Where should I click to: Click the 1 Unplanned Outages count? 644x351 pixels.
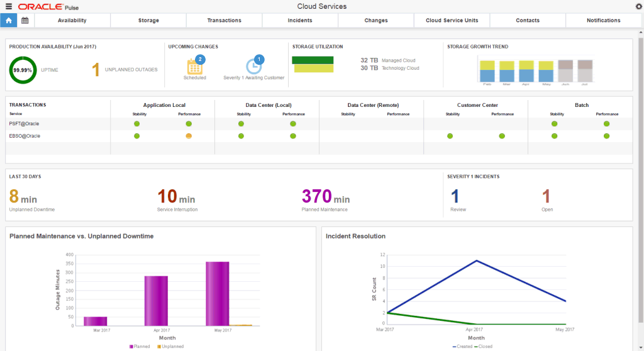click(96, 70)
